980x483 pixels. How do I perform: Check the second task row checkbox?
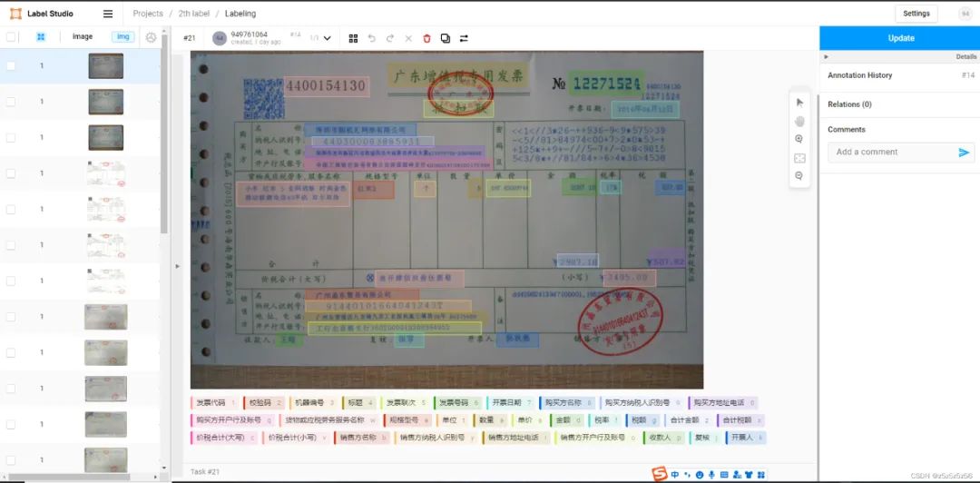(x=11, y=102)
